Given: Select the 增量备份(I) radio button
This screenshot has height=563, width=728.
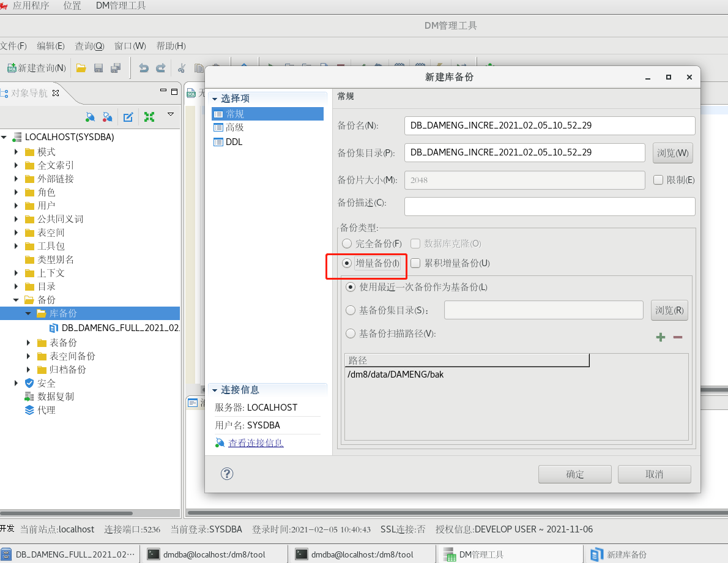Looking at the screenshot, I should [347, 263].
